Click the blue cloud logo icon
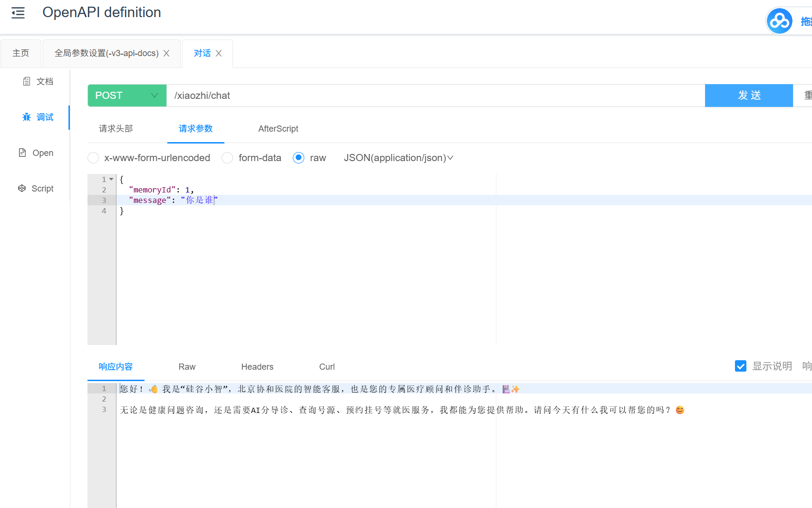Image resolution: width=812 pixels, height=508 pixels. pyautogui.click(x=779, y=21)
